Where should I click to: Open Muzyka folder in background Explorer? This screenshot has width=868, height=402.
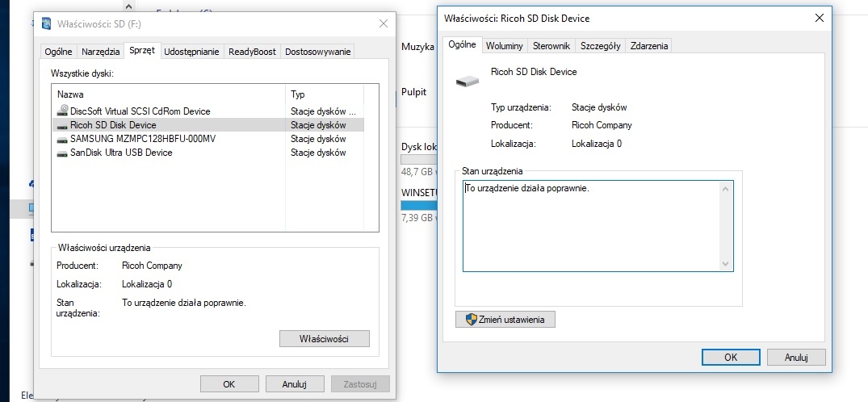[417, 47]
